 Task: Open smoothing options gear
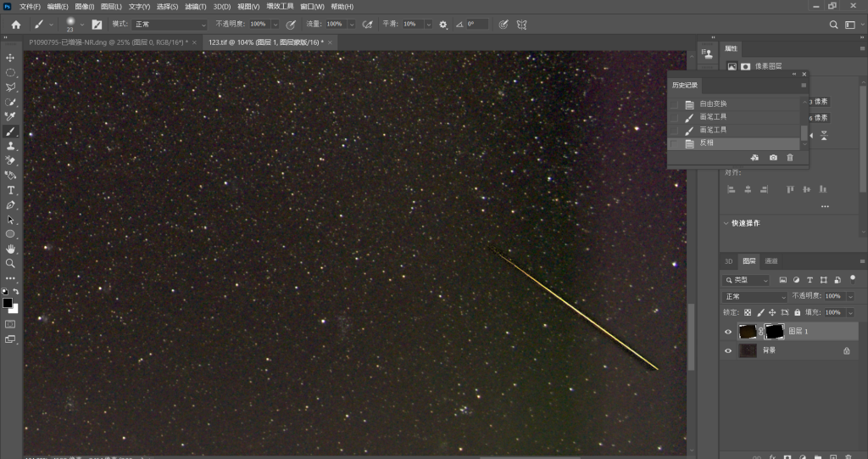click(x=442, y=25)
